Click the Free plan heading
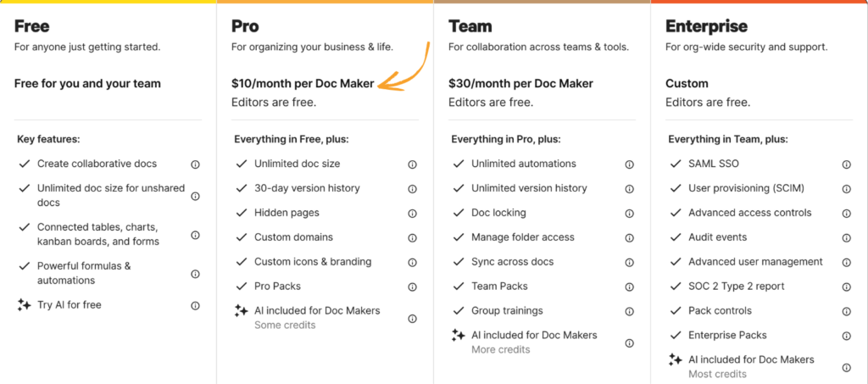The height and width of the screenshot is (384, 868). click(31, 27)
